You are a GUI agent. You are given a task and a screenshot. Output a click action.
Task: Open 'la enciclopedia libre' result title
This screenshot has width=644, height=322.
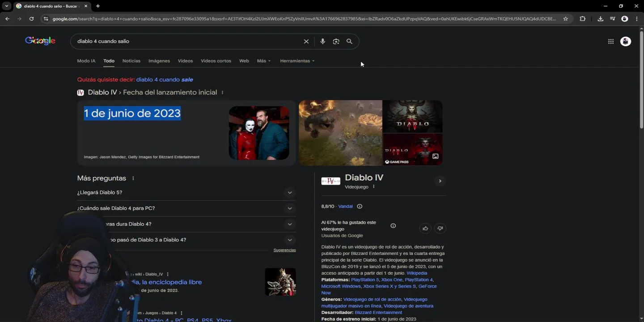click(172, 282)
